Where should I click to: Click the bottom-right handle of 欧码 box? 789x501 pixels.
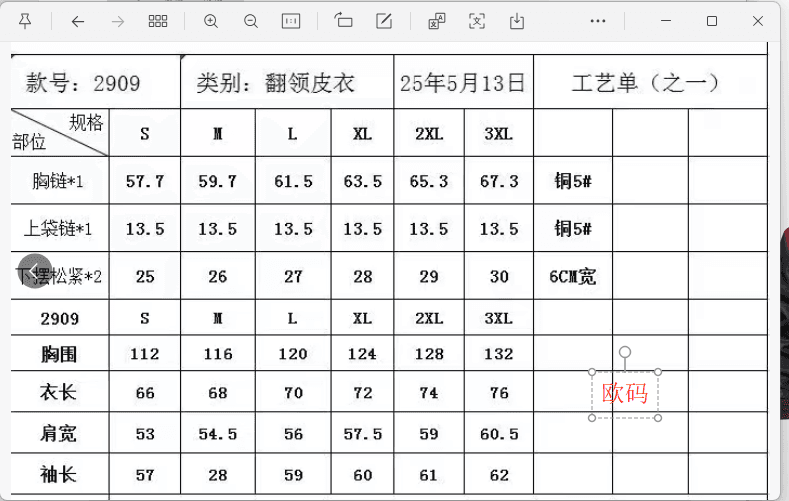(x=658, y=418)
